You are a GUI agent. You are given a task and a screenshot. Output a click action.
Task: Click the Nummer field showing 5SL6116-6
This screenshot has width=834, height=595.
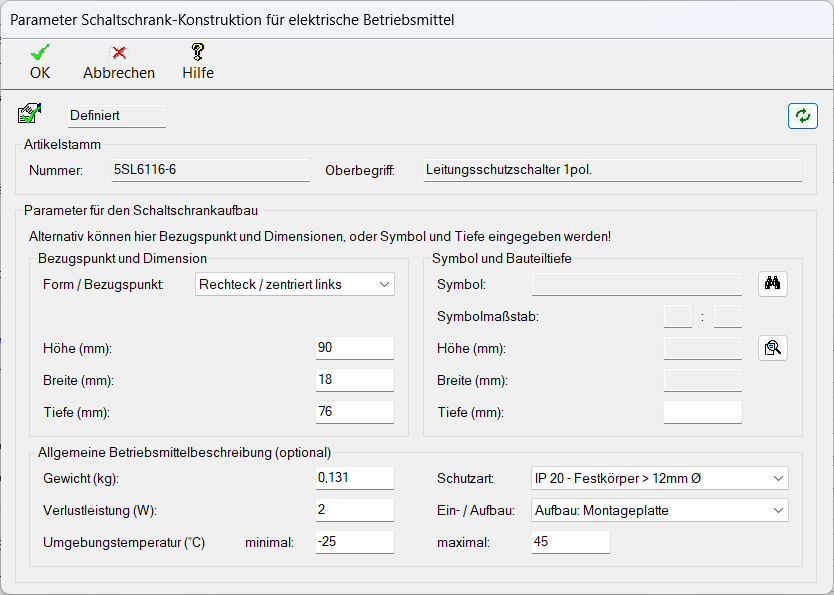(x=210, y=170)
